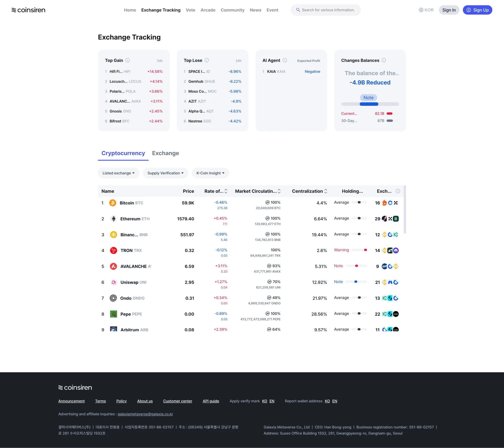Open the News menu item
Screen dimensions: 504x448
(255, 10)
